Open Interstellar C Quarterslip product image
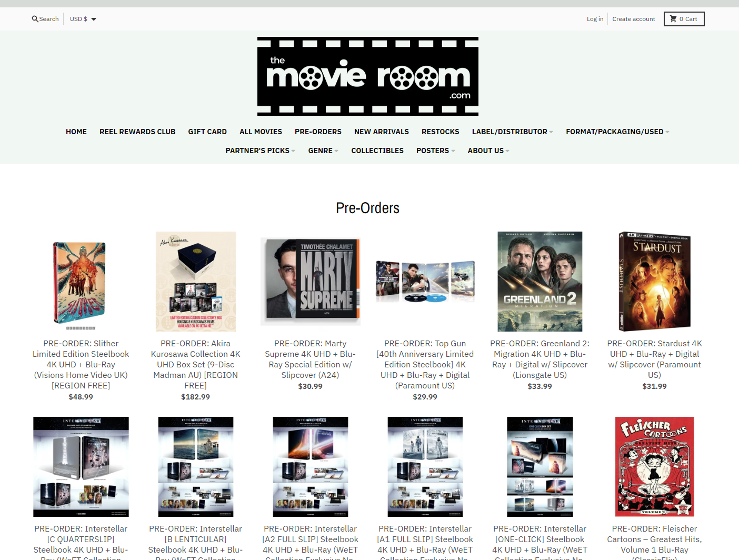Image resolution: width=739 pixels, height=560 pixels. click(81, 467)
